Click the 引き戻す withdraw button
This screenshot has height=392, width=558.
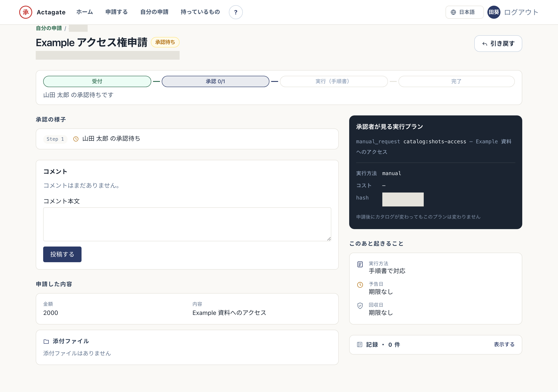pos(498,44)
